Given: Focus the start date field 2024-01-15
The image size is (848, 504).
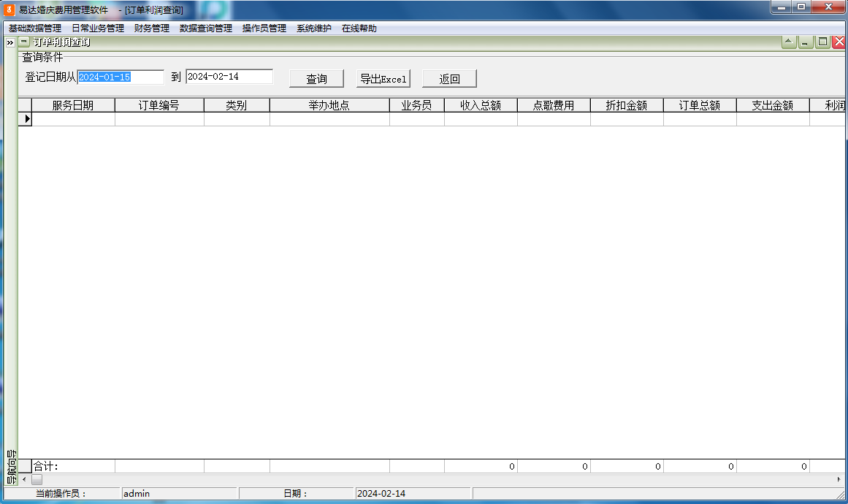Looking at the screenshot, I should coord(121,77).
